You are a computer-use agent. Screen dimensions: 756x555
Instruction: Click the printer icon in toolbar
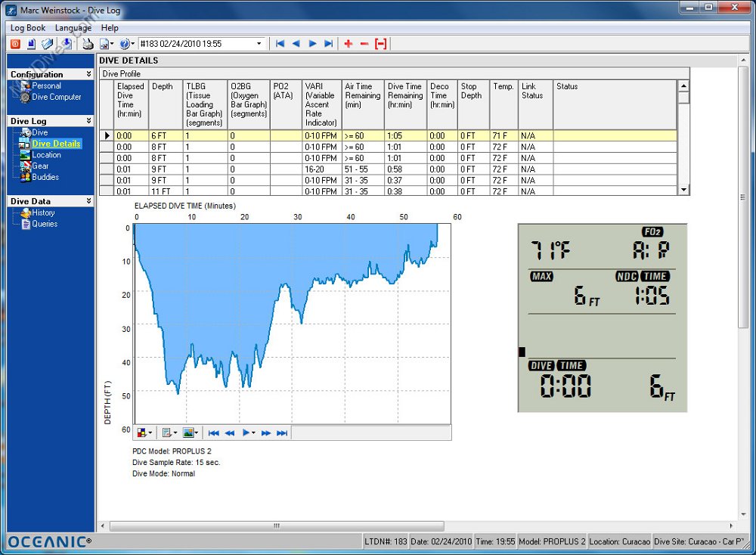tap(87, 44)
